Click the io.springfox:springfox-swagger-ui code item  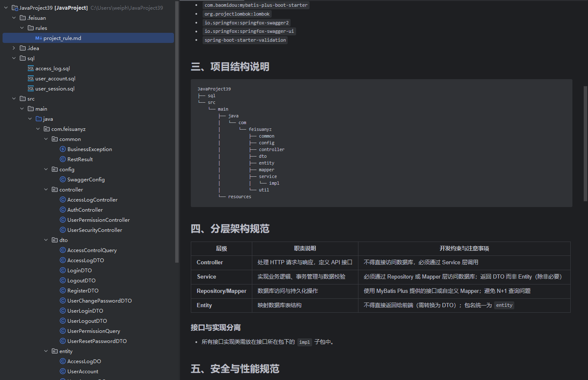[249, 31]
